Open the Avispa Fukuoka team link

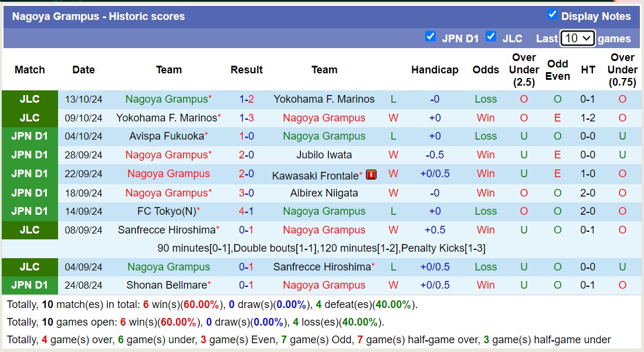click(167, 136)
